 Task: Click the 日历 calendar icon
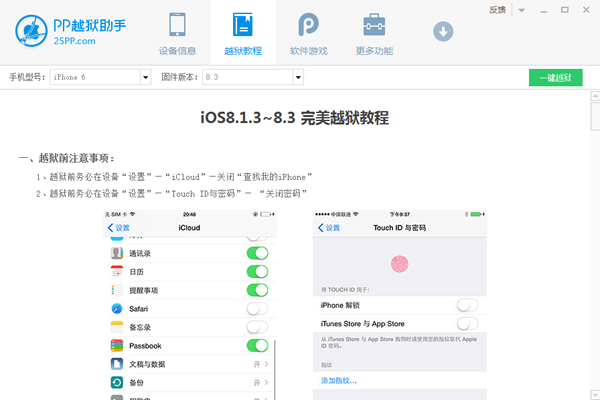[117, 271]
